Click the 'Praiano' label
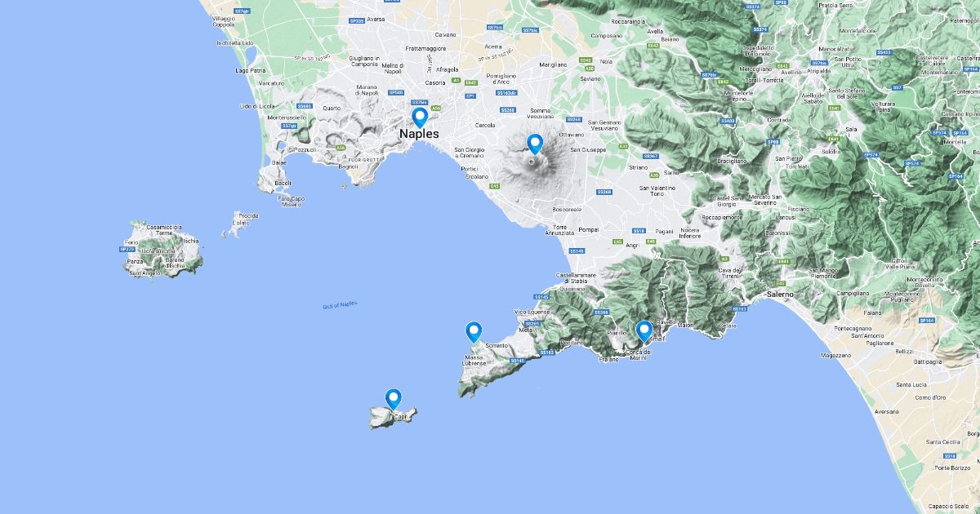The image size is (980, 514). [x=609, y=359]
